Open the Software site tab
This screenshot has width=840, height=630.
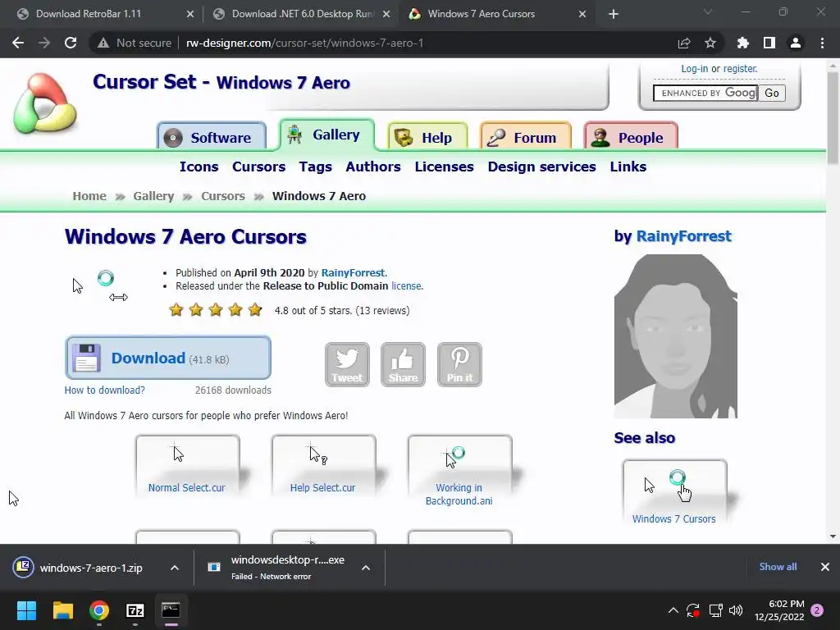pos(212,138)
